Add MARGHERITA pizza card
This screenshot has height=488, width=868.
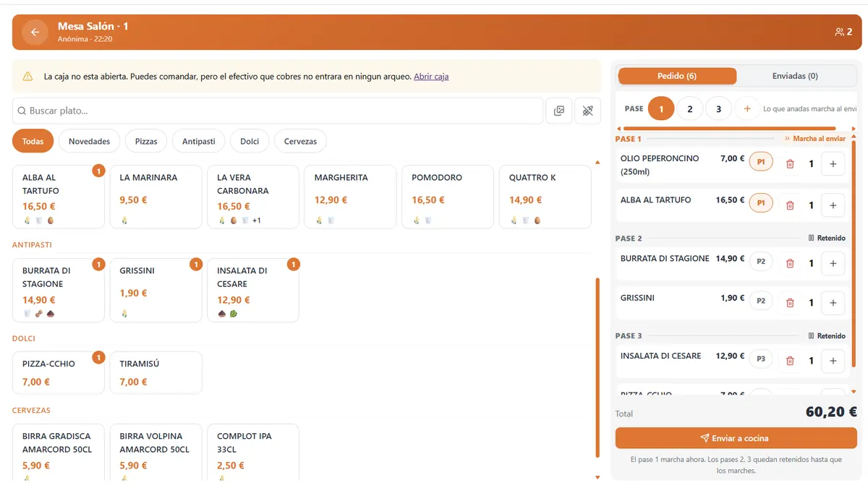point(350,197)
